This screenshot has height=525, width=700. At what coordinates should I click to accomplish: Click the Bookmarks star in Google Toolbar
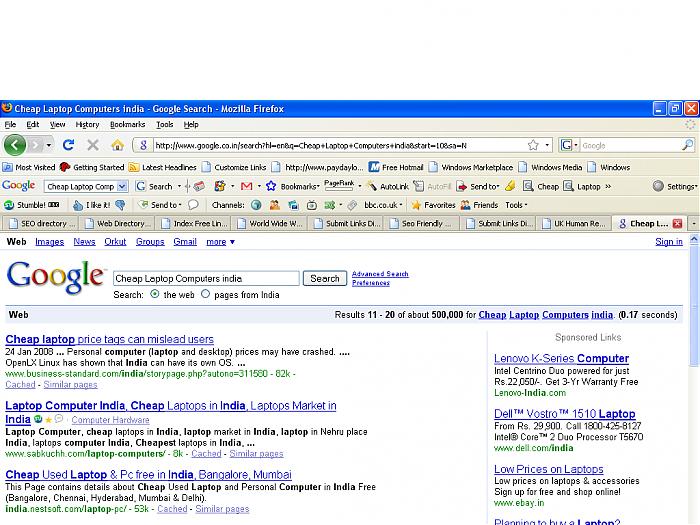point(271,186)
